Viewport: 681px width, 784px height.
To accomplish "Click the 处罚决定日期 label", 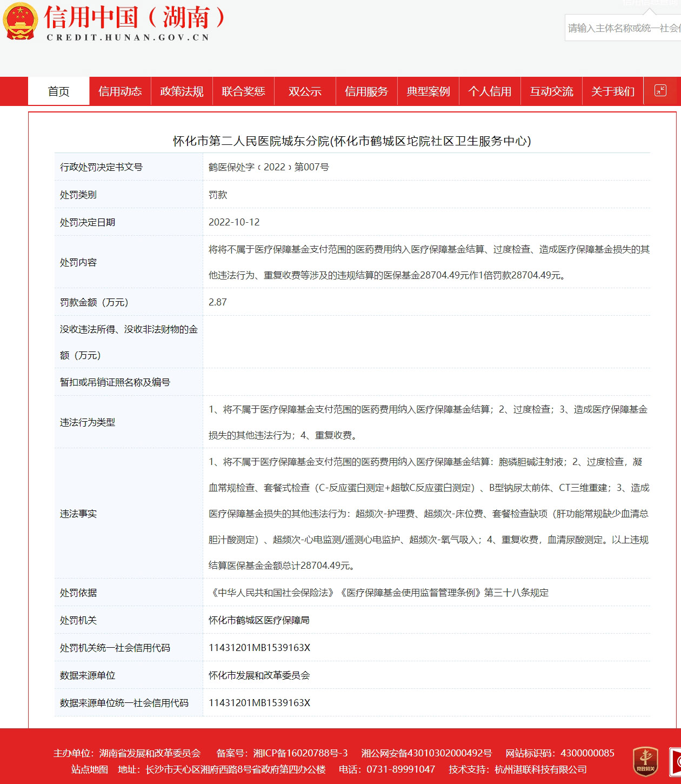I will 88,222.
